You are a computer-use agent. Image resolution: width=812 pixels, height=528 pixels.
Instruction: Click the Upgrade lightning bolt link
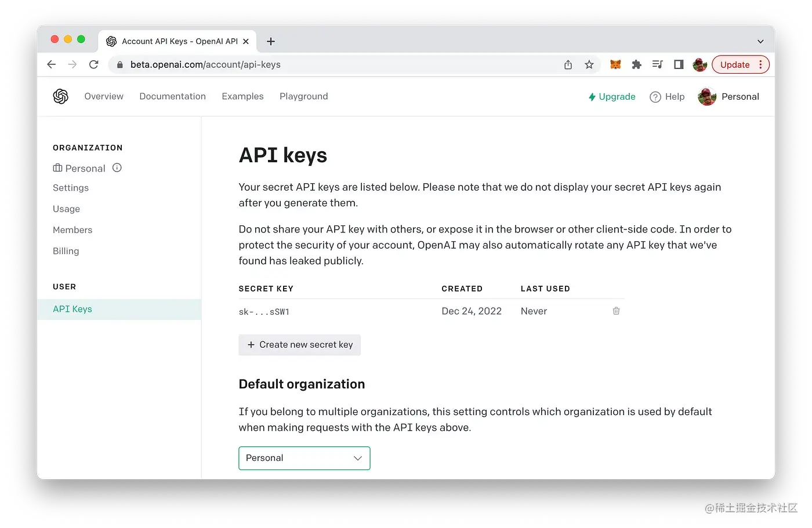pyautogui.click(x=612, y=97)
